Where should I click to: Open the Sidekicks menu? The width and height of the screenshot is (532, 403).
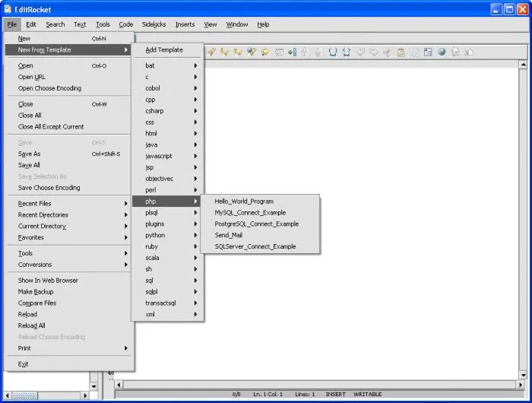(x=154, y=24)
